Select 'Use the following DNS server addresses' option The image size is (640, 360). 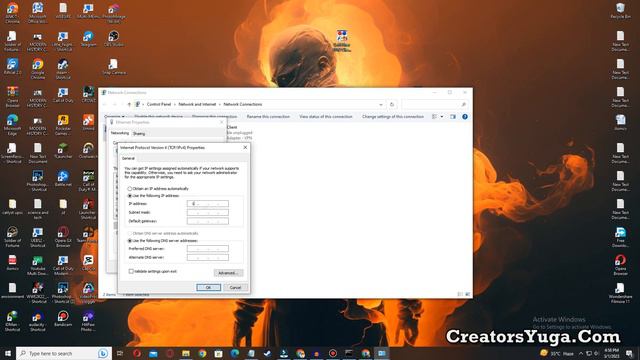130,241
